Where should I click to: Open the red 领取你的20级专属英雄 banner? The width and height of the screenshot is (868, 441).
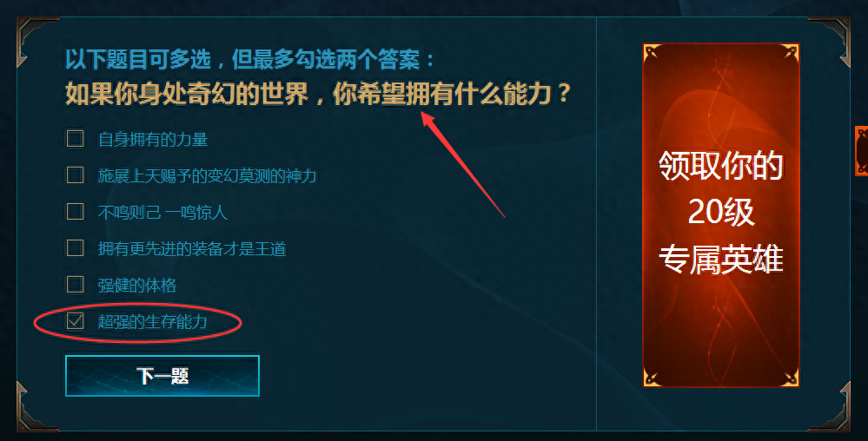tap(721, 214)
